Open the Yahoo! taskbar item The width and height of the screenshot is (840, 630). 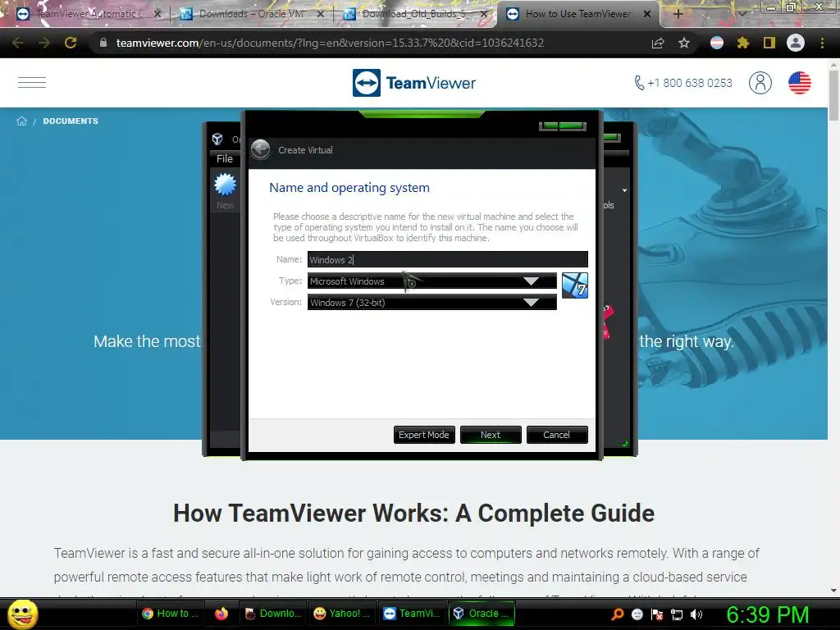[341, 614]
